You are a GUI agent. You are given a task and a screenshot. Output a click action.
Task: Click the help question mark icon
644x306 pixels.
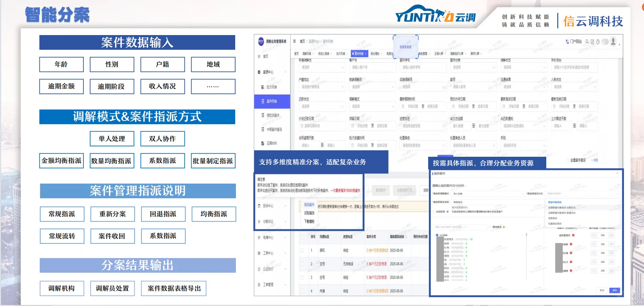click(598, 42)
